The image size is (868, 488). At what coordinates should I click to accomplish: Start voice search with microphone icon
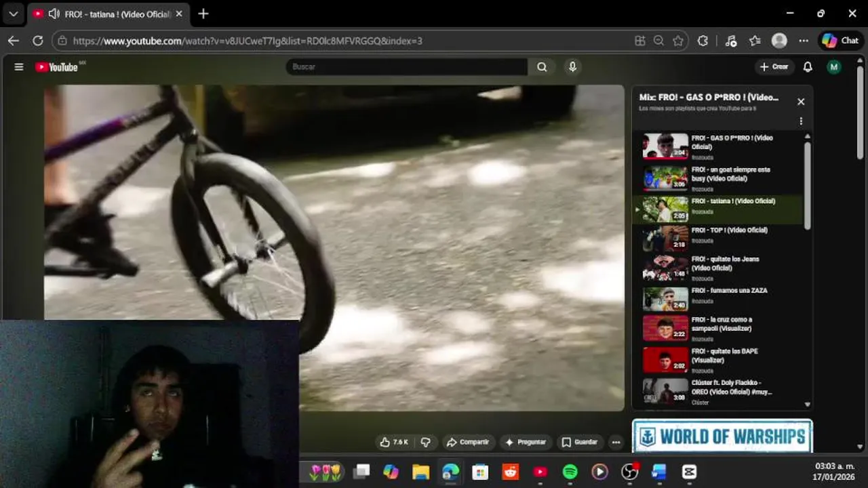tap(572, 66)
